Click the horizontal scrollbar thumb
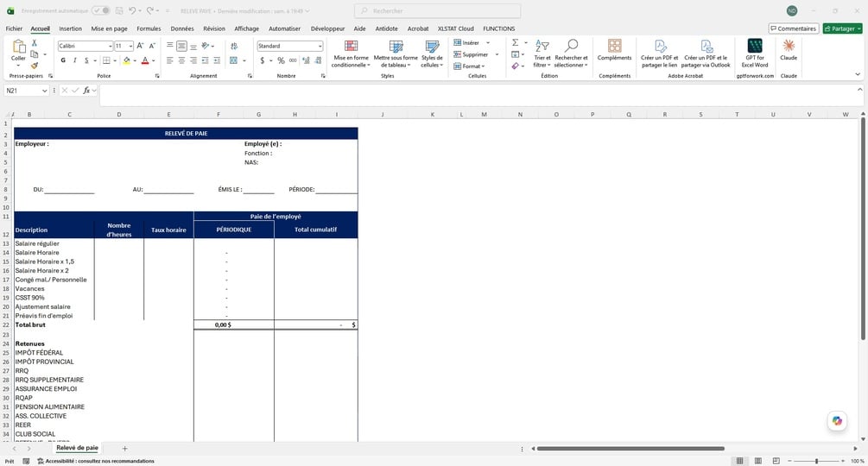This screenshot has width=868, height=466. pos(630,449)
